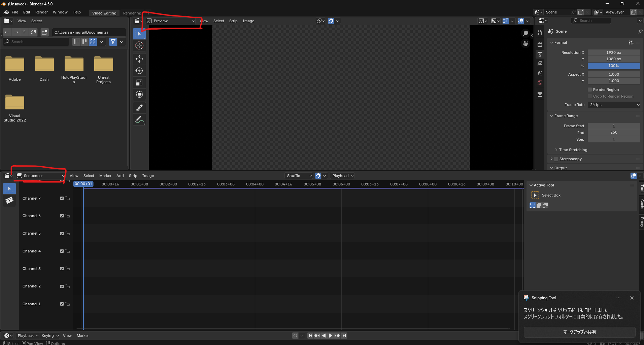Select the Rotate tool in preview toolbar
644x345 pixels.
139,71
